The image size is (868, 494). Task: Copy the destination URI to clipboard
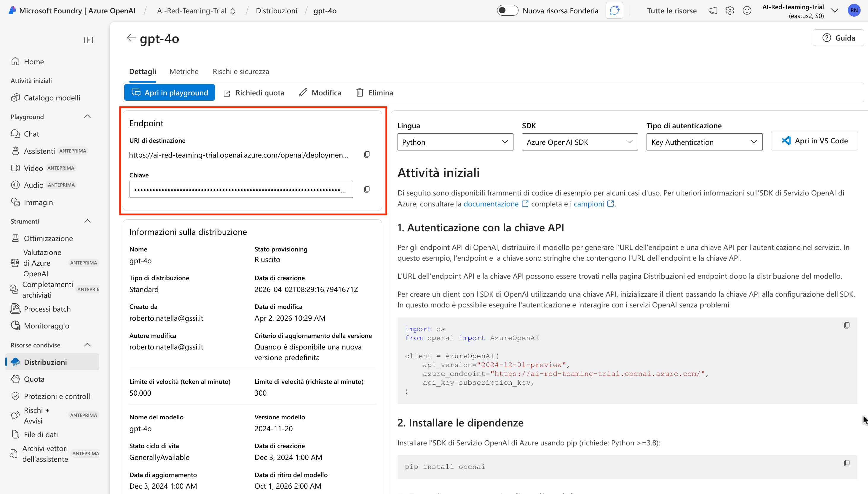click(367, 155)
